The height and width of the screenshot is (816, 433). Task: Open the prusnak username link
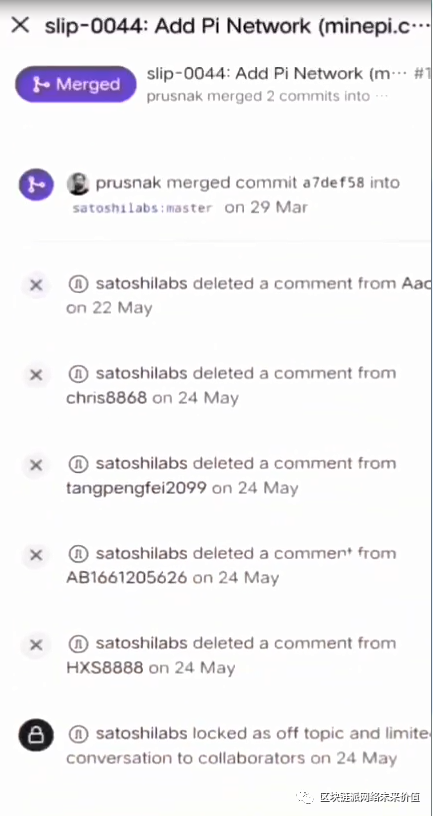point(128,183)
